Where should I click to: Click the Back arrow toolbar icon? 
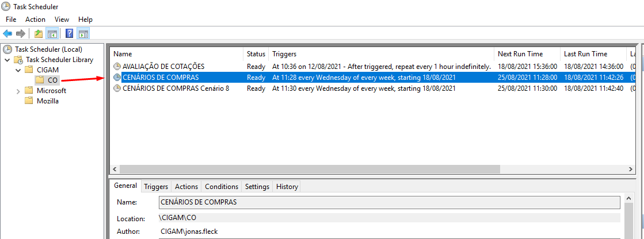[x=8, y=33]
